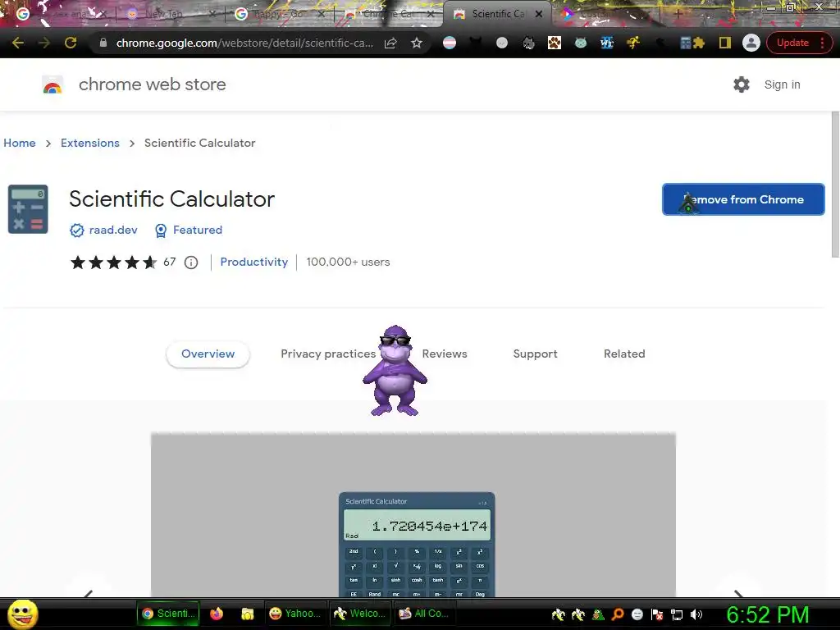Open Chrome Web Store settings gear
Image resolution: width=840 pixels, height=630 pixels.
[742, 84]
